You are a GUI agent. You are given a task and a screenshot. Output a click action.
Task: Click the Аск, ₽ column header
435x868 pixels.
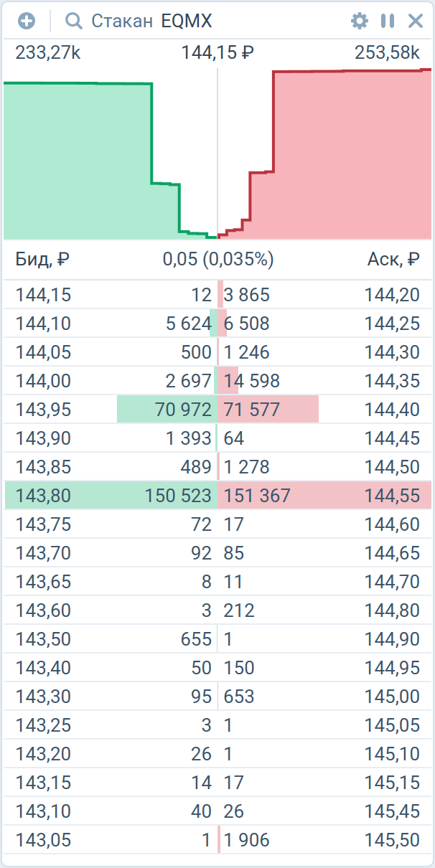click(393, 259)
